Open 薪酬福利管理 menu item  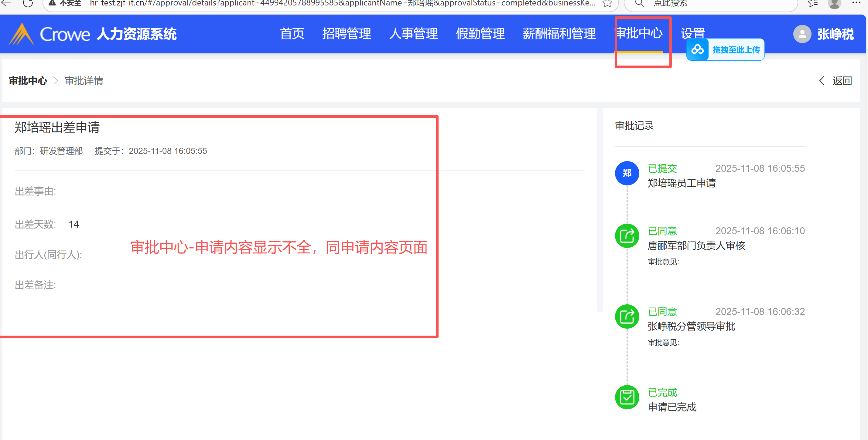(559, 34)
